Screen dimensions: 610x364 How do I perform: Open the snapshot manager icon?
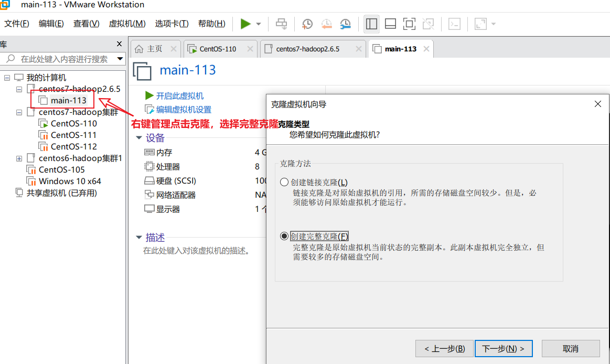point(345,24)
